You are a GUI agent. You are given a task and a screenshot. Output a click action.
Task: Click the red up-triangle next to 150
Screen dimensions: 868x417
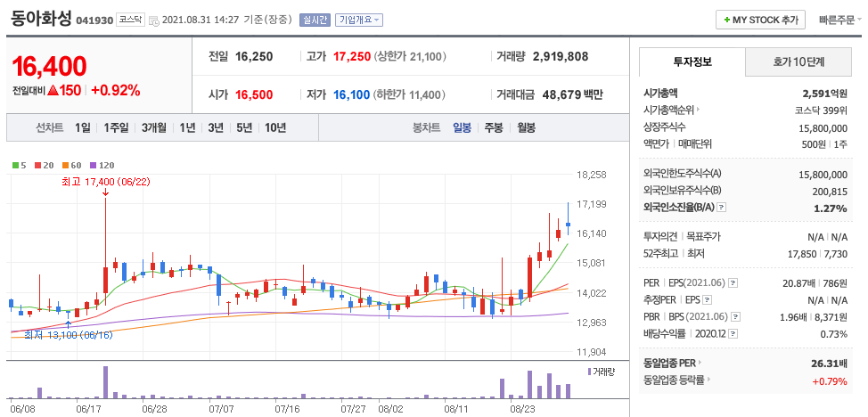[53, 90]
